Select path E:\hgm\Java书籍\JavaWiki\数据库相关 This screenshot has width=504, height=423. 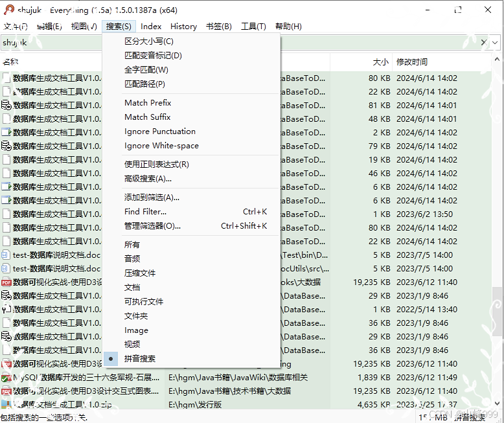click(x=238, y=378)
